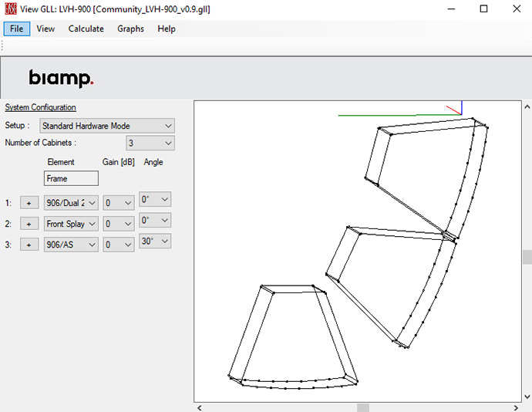Open the Graphs menu
Image resolution: width=532 pixels, height=412 pixels.
tap(130, 29)
